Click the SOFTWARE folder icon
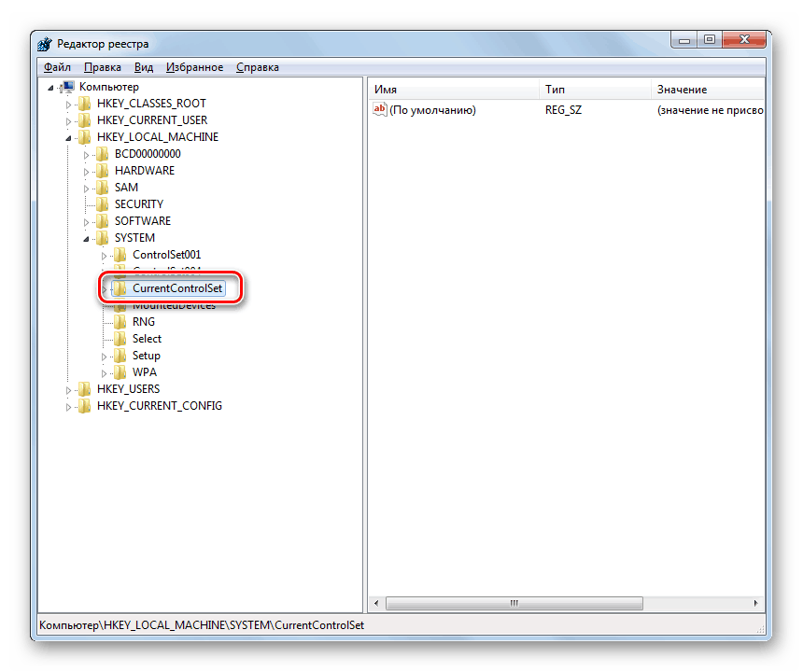 click(x=103, y=220)
